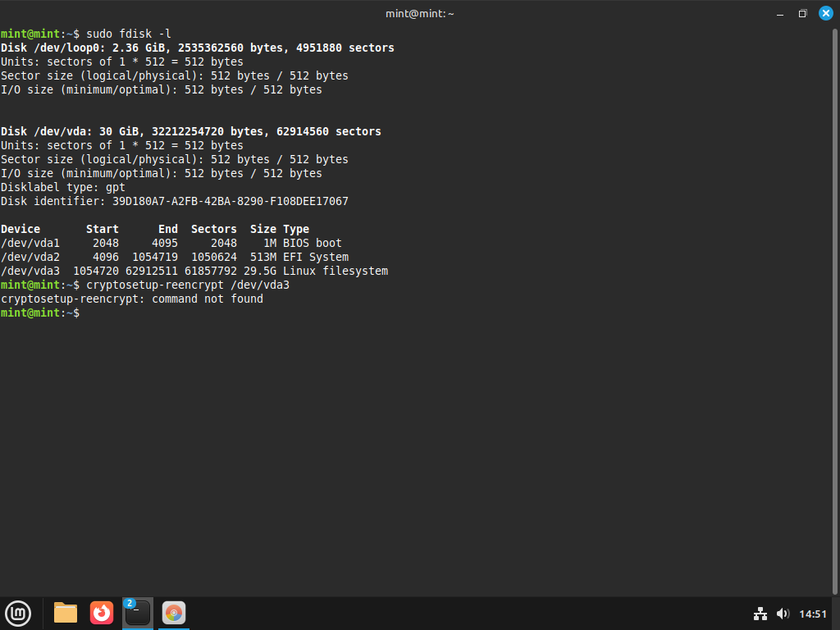Open the calendar from the 14:51 clock

[812, 614]
